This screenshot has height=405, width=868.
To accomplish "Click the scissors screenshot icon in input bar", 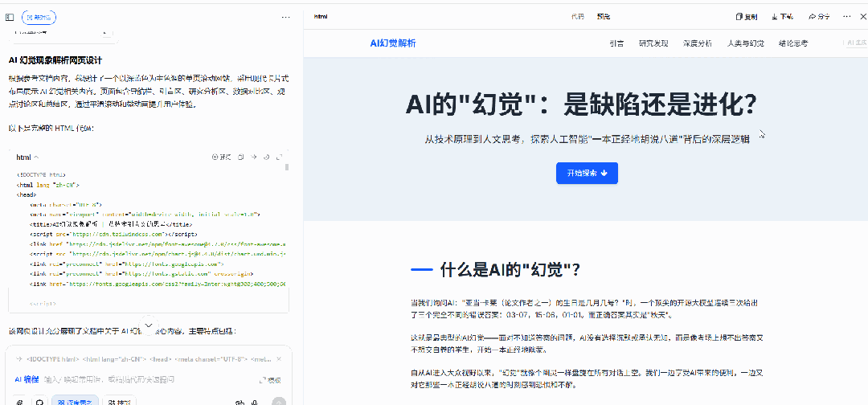I will pyautogui.click(x=240, y=403).
